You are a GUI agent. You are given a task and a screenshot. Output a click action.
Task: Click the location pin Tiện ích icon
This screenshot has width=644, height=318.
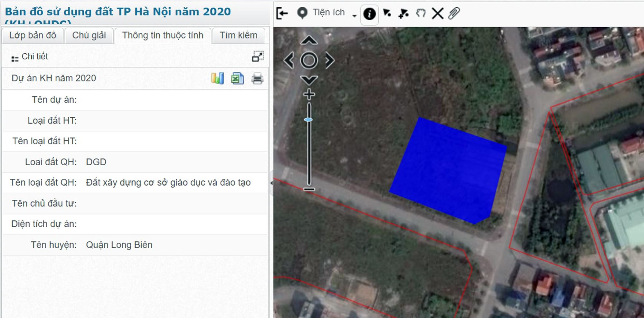point(302,13)
